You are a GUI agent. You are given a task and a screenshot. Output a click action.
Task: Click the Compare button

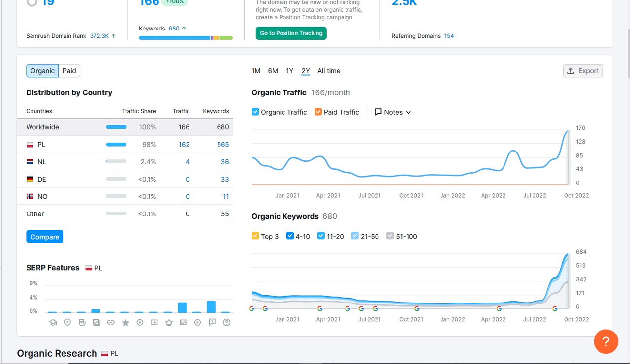(45, 237)
